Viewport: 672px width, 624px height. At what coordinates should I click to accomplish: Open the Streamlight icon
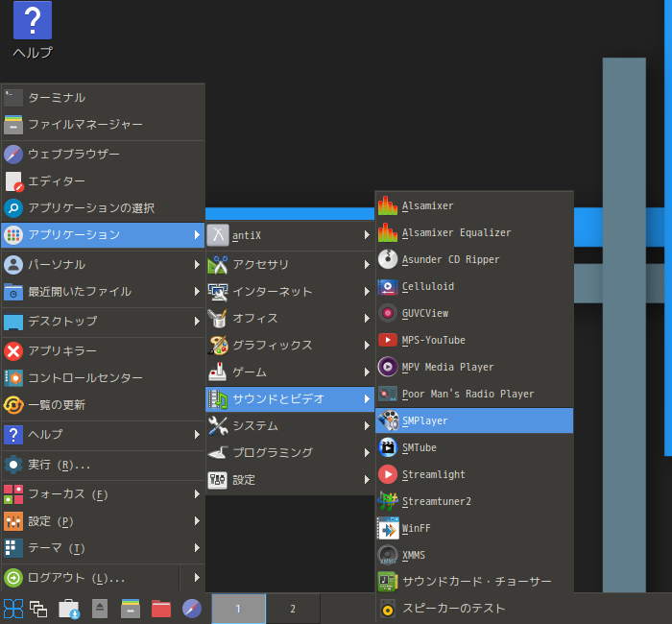click(388, 474)
